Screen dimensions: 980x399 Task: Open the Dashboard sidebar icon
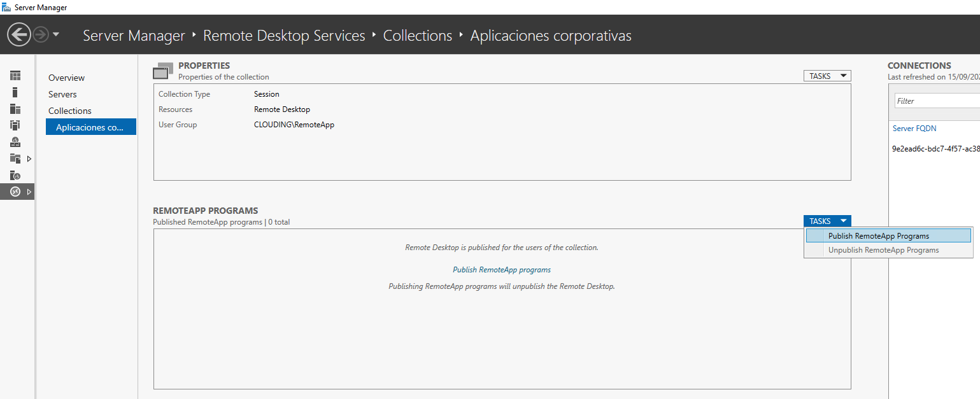coord(15,76)
